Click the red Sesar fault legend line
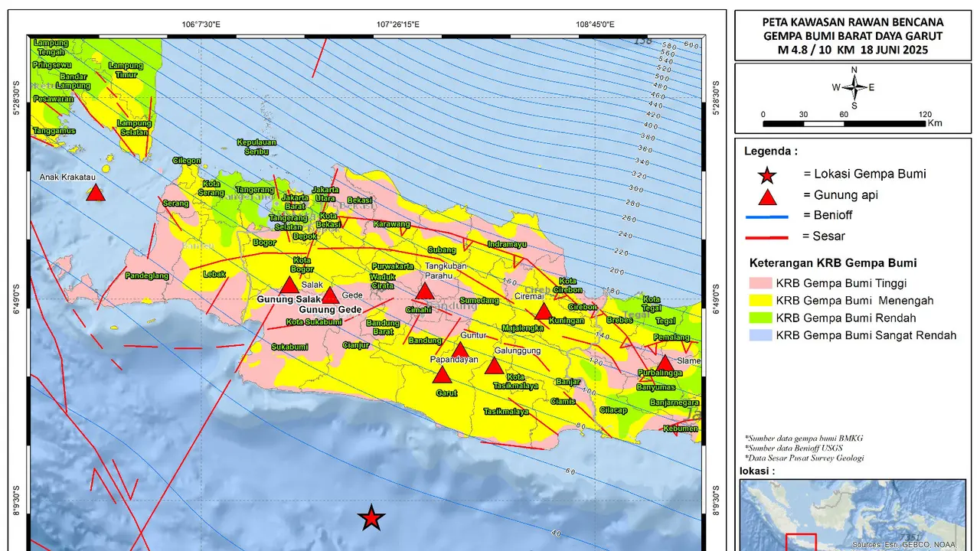Viewport: 980px width, 551px height. pos(766,236)
